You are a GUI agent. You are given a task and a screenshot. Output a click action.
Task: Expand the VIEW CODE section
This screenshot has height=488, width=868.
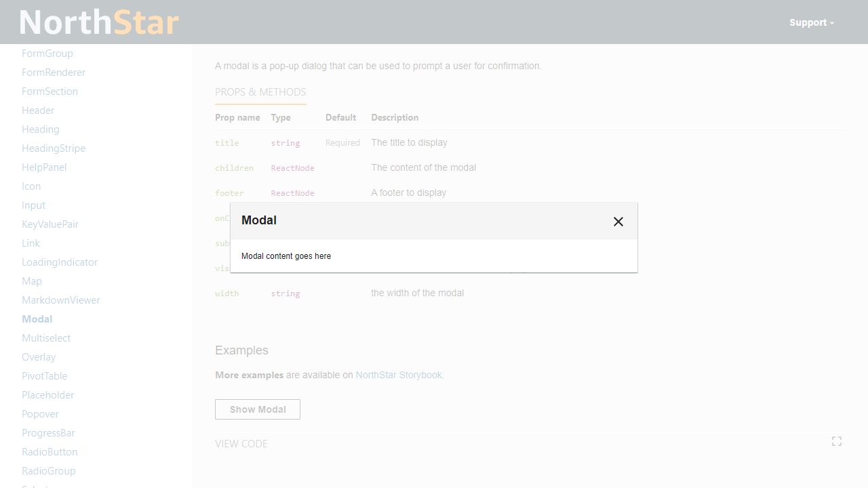click(241, 444)
